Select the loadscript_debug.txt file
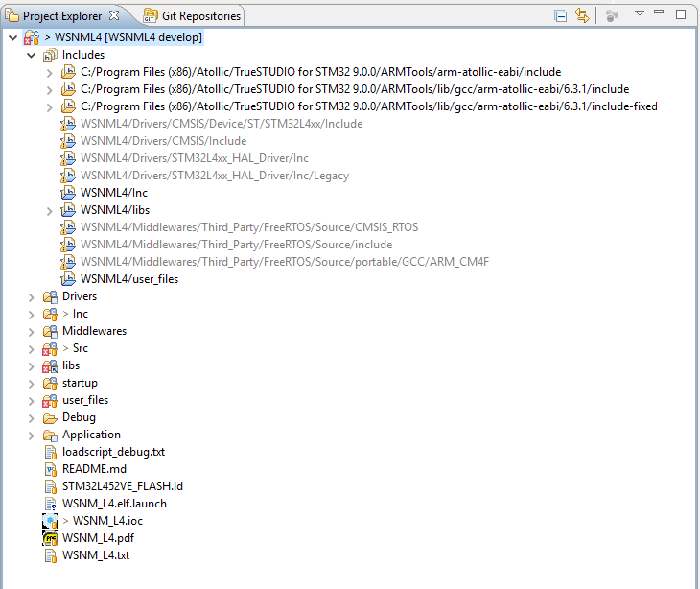Screen dimensions: 700x589 [x=113, y=452]
